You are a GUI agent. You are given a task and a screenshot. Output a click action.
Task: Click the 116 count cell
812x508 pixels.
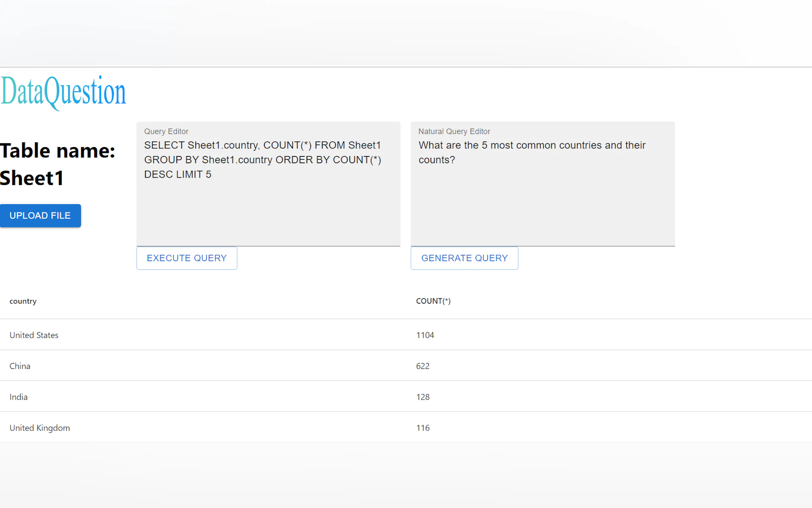(423, 428)
